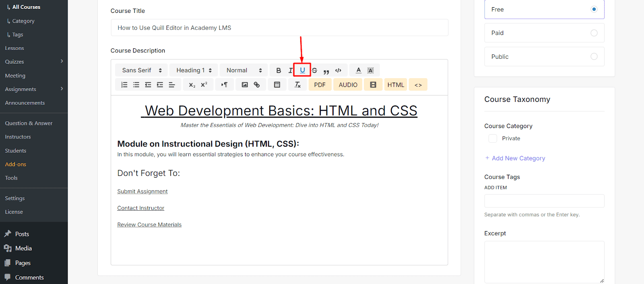Open the Normal size dropdown
This screenshot has height=284, width=644.
pyautogui.click(x=244, y=70)
